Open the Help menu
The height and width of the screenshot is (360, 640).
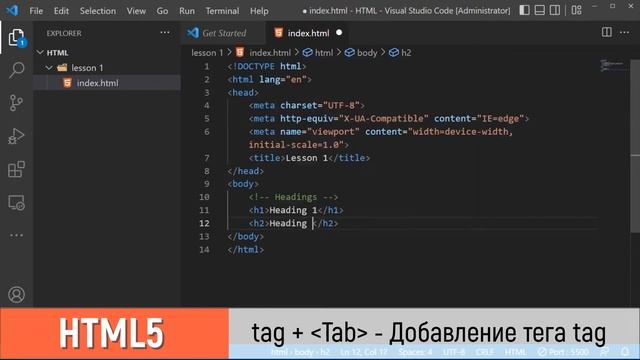pyautogui.click(x=259, y=11)
